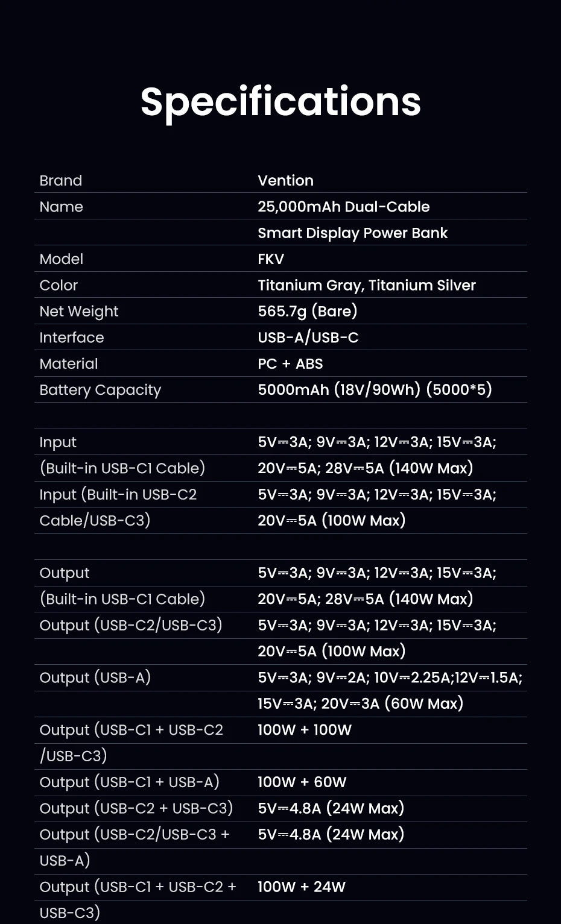
Task: Select the Output (USB-A) label
Action: tap(95, 677)
